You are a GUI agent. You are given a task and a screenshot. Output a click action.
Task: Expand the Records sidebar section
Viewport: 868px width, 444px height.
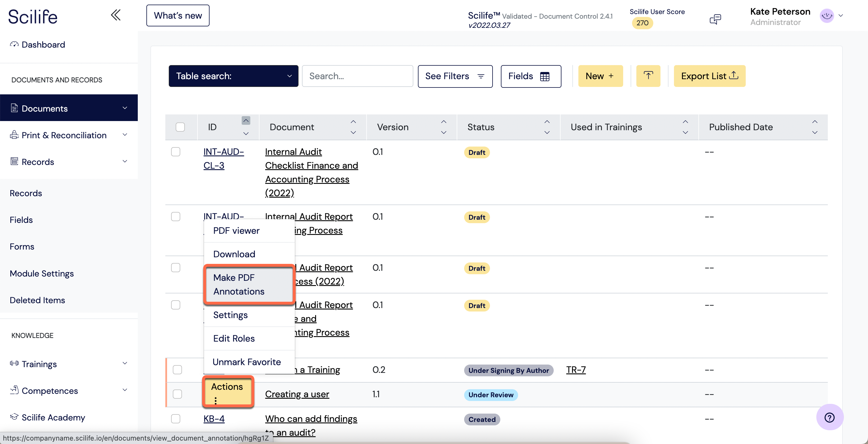pyautogui.click(x=125, y=161)
